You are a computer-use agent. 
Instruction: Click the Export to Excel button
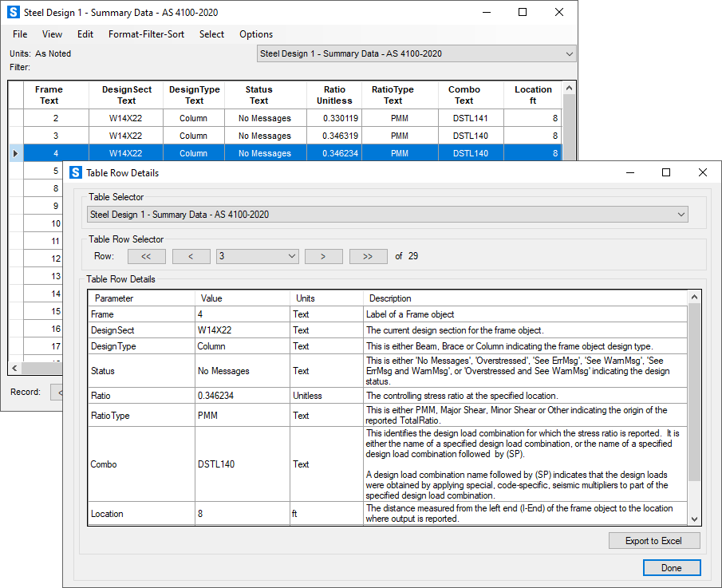click(653, 541)
